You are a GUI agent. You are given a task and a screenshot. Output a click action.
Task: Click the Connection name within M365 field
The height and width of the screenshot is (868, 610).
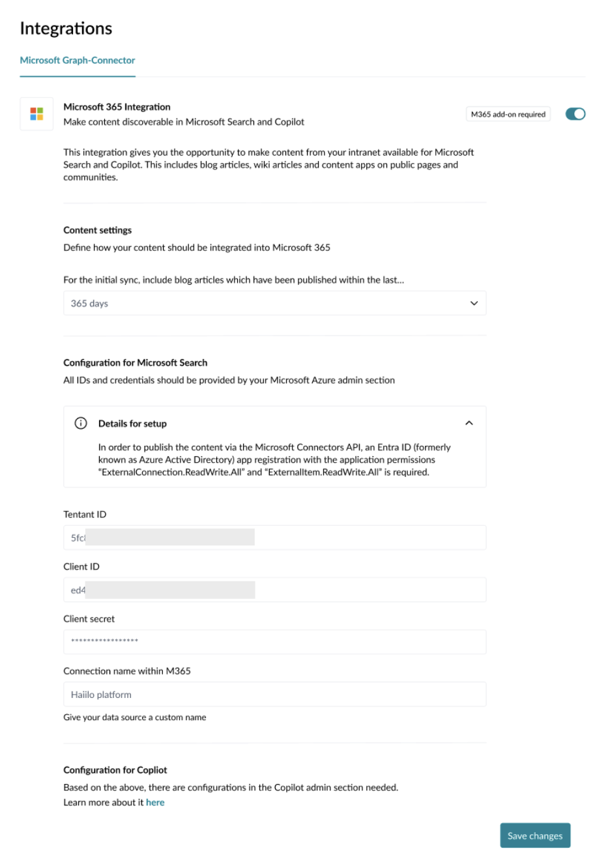[x=274, y=694]
